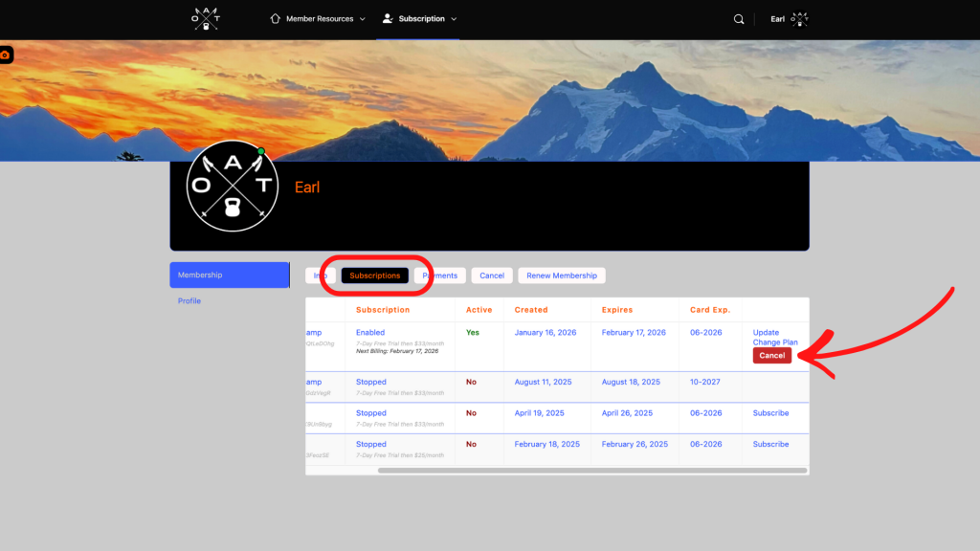980x551 pixels.
Task: Click the small avatar next to Earl's name in the header
Action: pyautogui.click(x=800, y=19)
